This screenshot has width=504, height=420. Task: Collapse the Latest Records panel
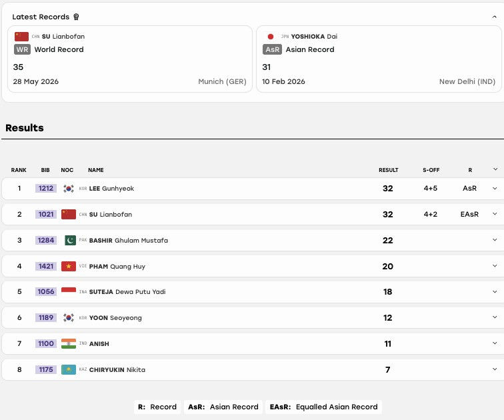(x=495, y=17)
